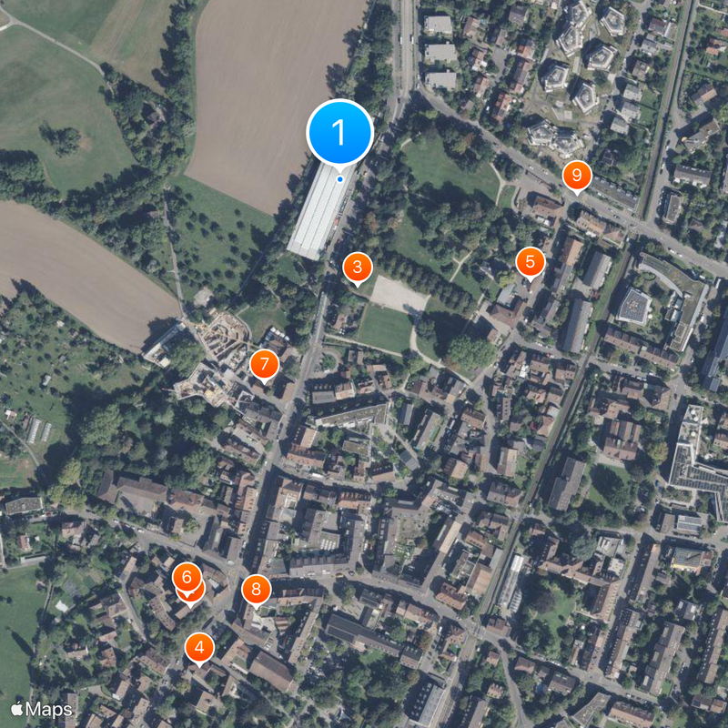Select orange pin number 7
This screenshot has width=728, height=728.
(x=264, y=366)
